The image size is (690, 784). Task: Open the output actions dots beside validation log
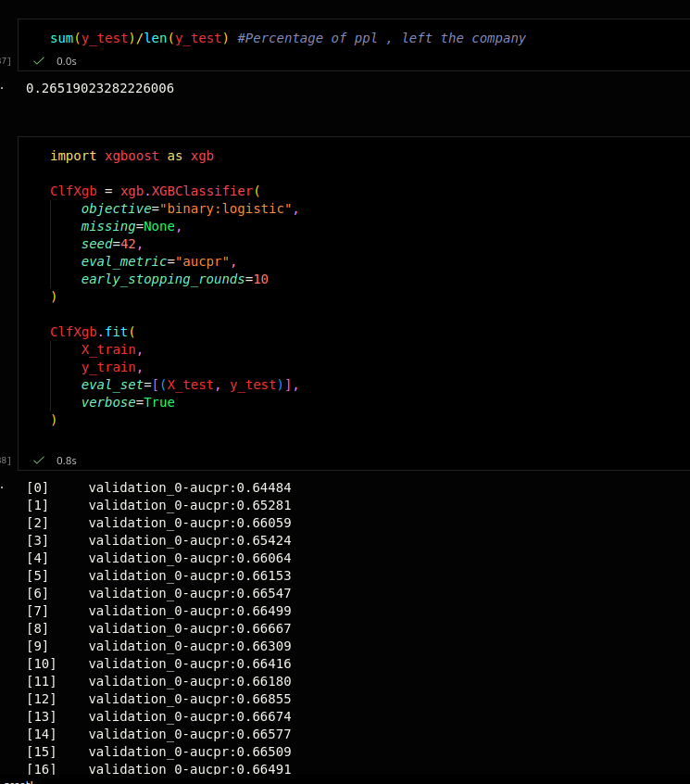click(x=2, y=487)
